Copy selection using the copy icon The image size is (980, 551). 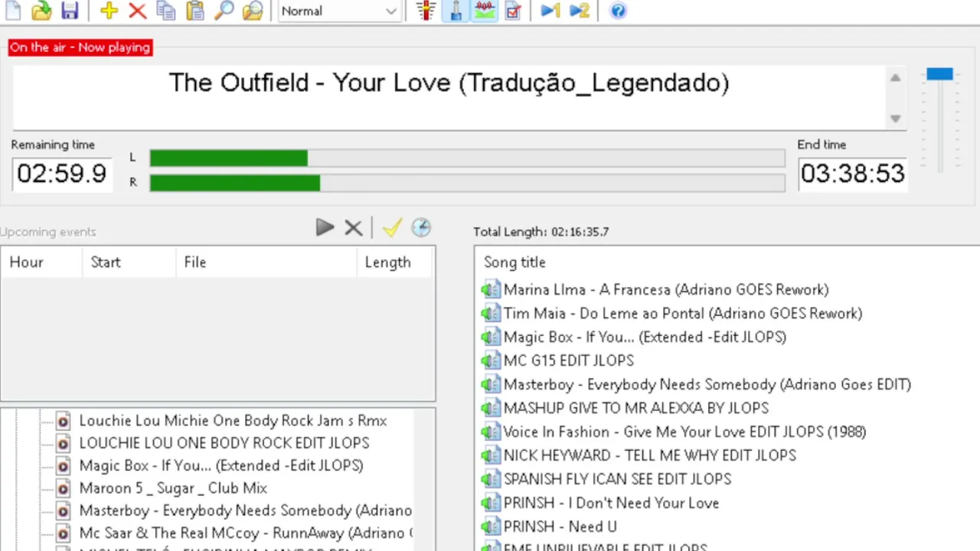point(165,11)
